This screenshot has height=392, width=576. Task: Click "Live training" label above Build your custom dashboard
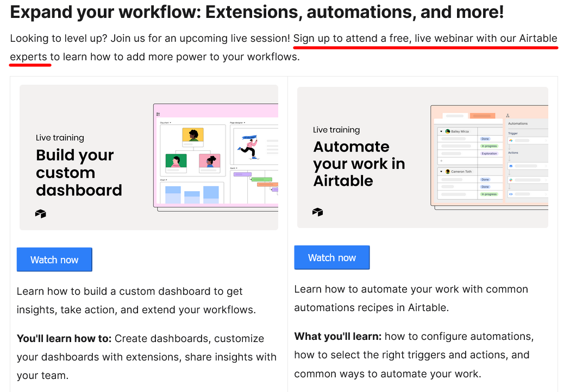[60, 138]
